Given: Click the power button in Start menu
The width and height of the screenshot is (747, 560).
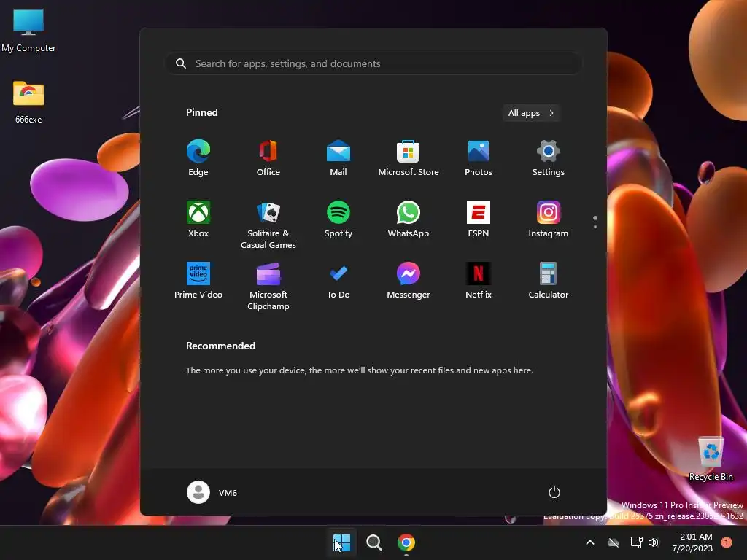Looking at the screenshot, I should pos(554,492).
